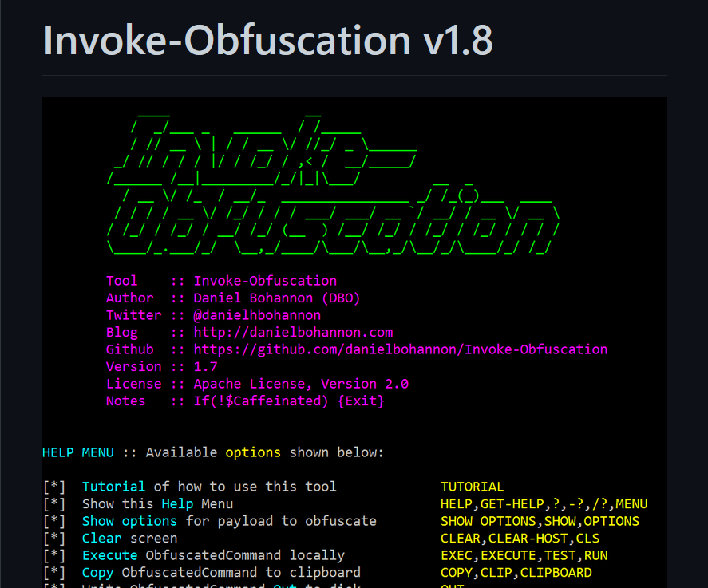
Task: Click "of how to use this tool" text
Action: coord(245,487)
